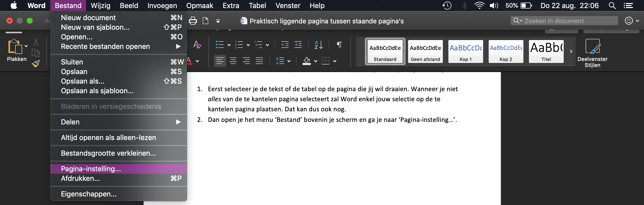Screen dimensions: 644x205
Task: Click the volume speaker icon
Action: tap(494, 6)
